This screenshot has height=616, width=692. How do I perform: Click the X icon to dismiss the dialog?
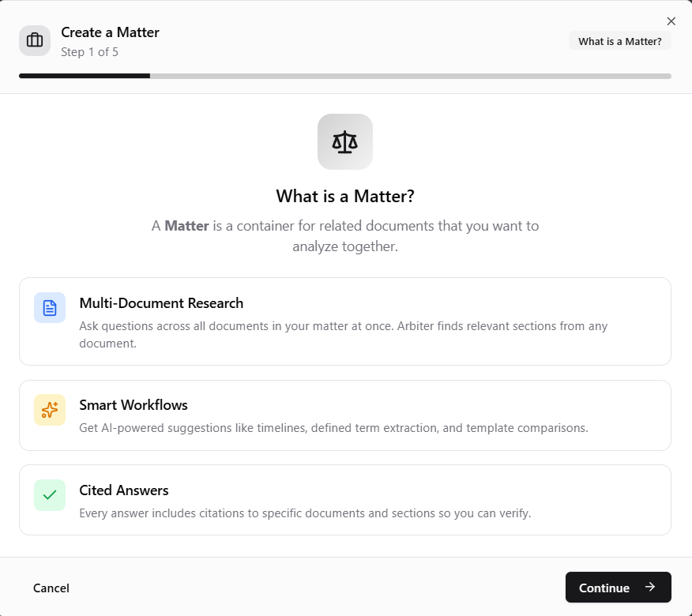coord(671,21)
